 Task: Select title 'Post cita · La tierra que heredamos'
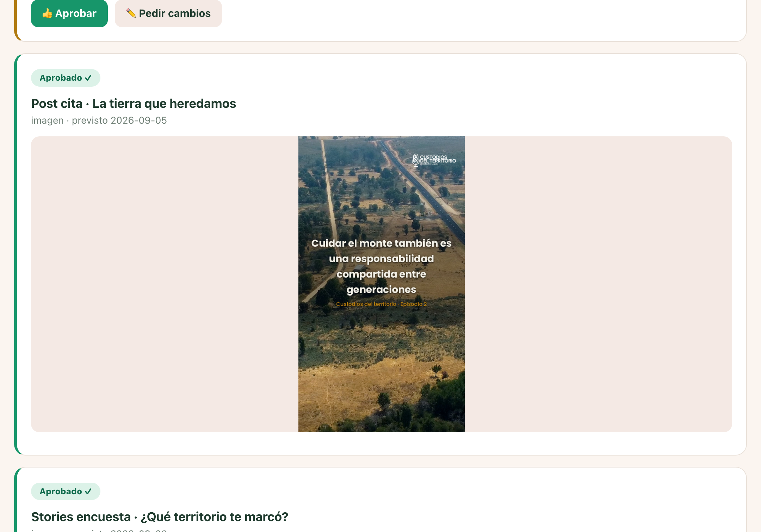(x=134, y=104)
